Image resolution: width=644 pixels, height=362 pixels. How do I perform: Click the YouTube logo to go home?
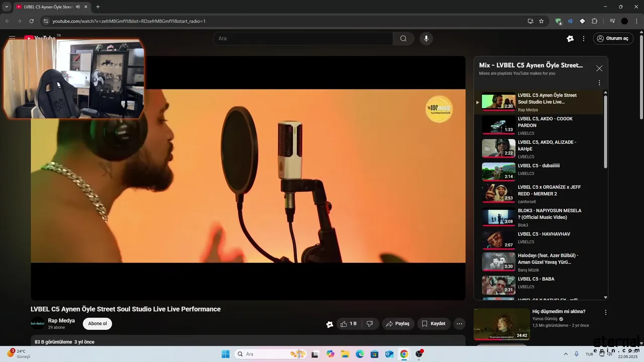click(x=40, y=38)
